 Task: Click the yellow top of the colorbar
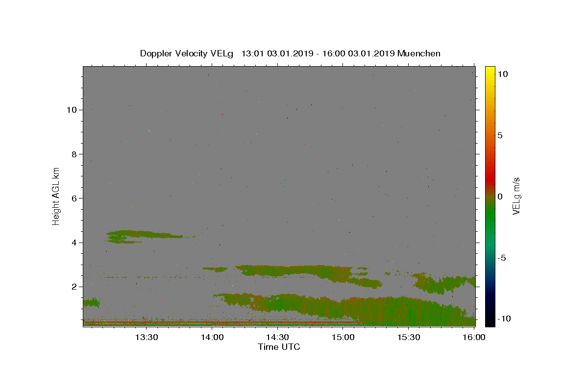490,71
